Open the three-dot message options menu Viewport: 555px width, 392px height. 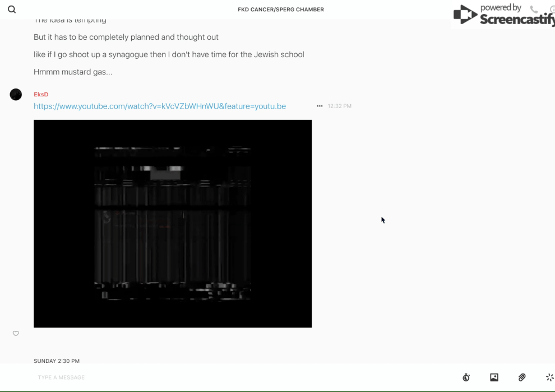[320, 106]
